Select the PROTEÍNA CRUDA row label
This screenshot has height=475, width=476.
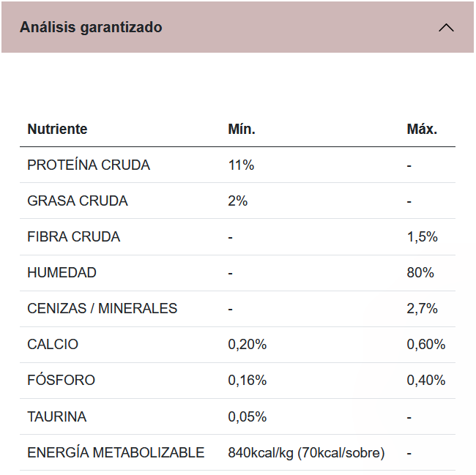pos(89,165)
